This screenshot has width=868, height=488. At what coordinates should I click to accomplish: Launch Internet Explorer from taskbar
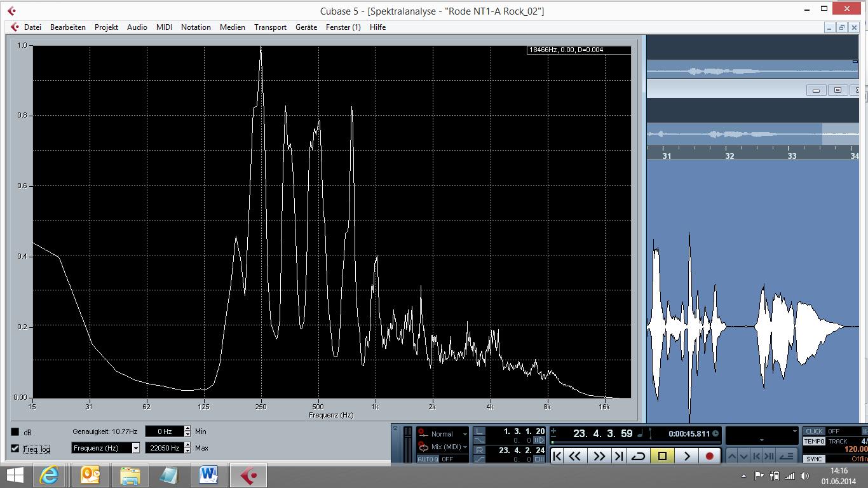point(49,475)
